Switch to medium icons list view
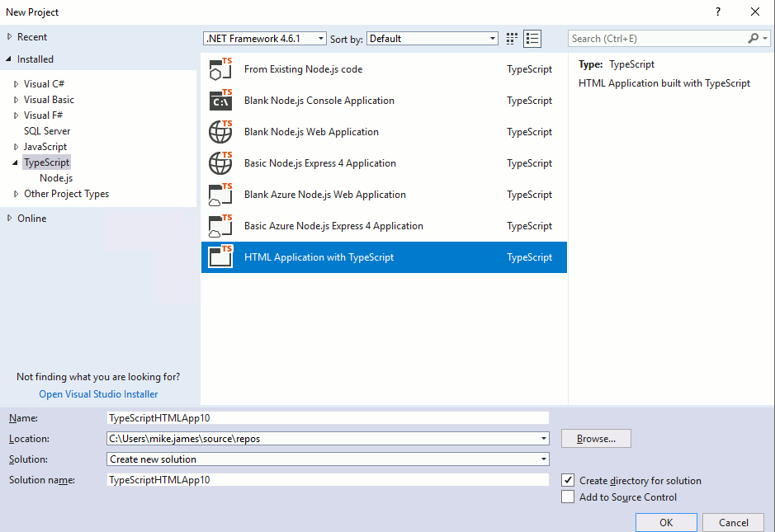 (532, 39)
